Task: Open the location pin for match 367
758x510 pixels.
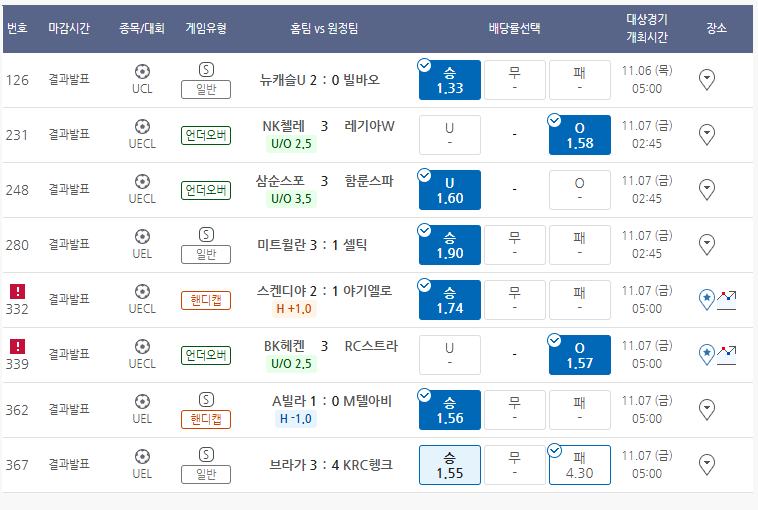Action: click(707, 465)
